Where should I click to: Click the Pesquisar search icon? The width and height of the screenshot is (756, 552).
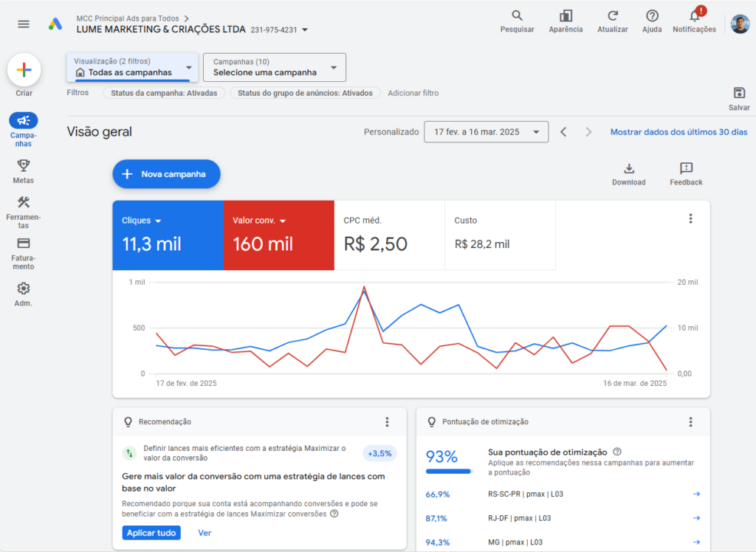517,16
